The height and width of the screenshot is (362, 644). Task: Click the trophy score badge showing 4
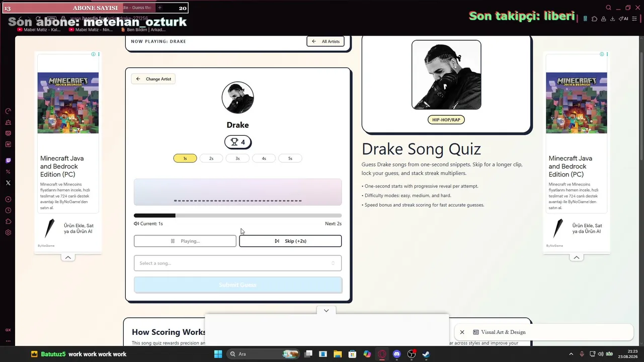coord(237,142)
